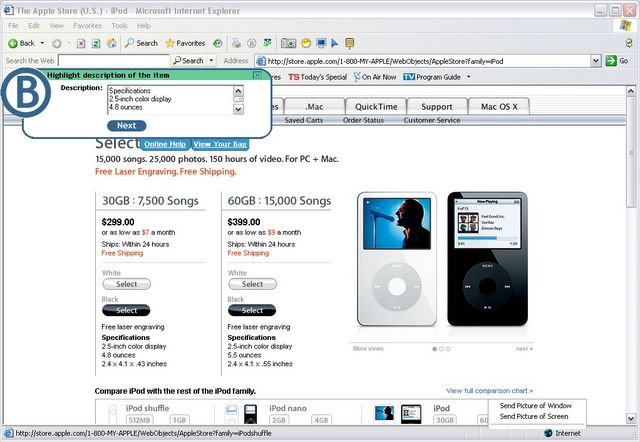The height and width of the screenshot is (442, 640).
Task: Open the Online Help link
Action: 165,144
